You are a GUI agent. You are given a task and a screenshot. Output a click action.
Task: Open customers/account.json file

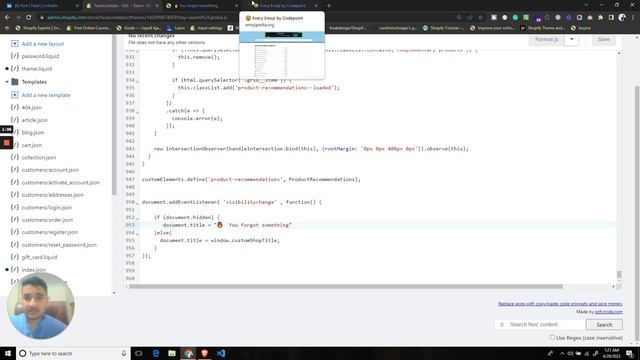50,170
